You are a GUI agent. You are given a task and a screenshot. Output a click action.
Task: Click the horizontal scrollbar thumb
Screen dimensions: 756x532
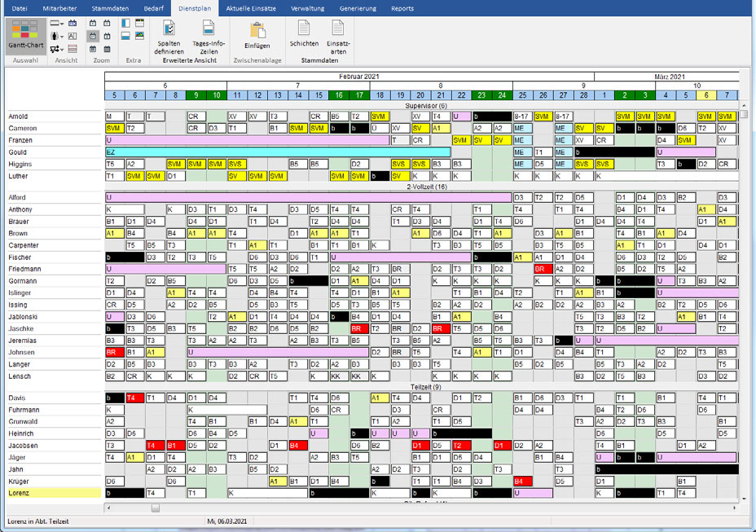[x=156, y=508]
